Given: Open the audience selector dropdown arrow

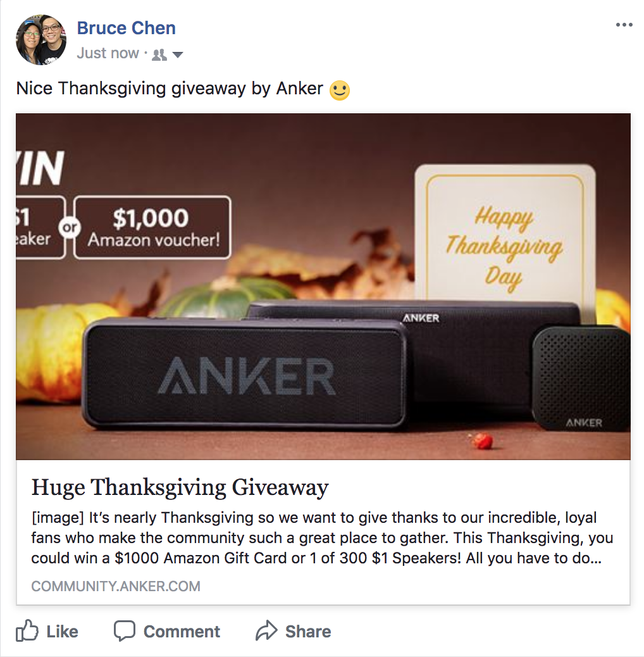Looking at the screenshot, I should tap(178, 55).
